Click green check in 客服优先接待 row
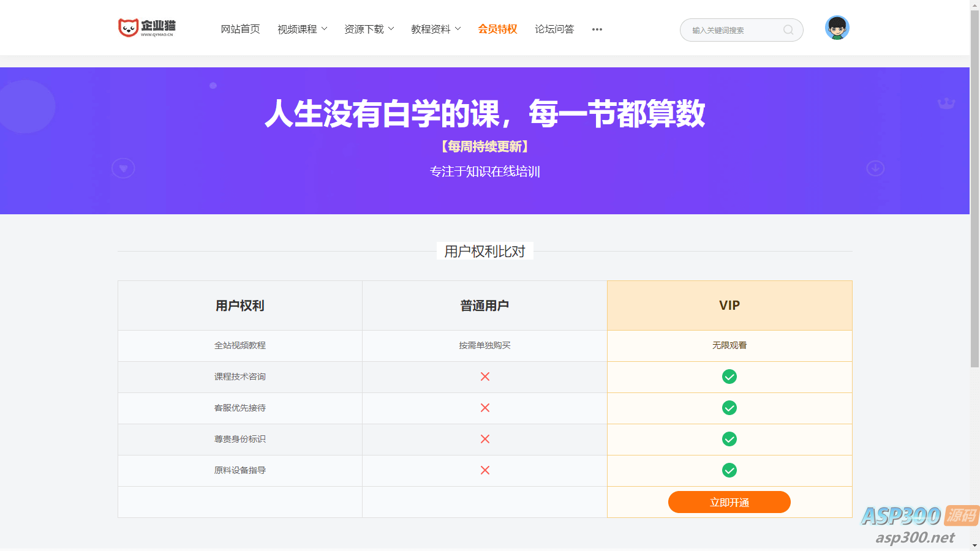 pyautogui.click(x=729, y=408)
